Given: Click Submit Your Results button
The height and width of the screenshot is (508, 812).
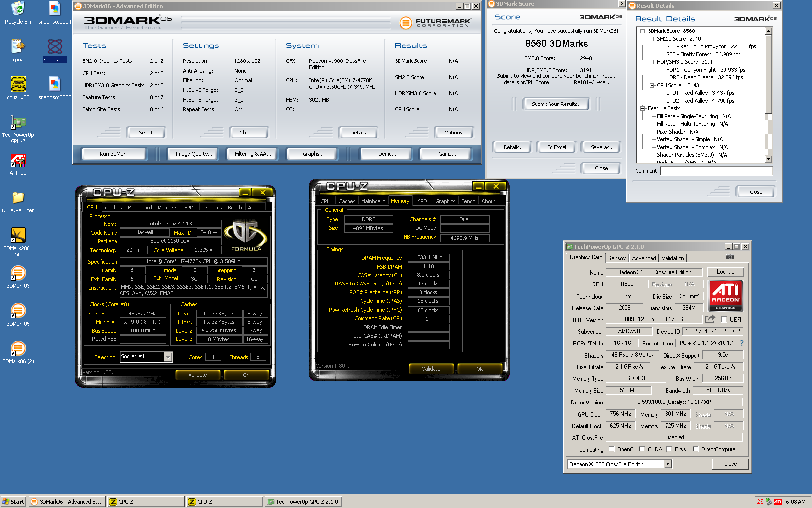Looking at the screenshot, I should (556, 104).
